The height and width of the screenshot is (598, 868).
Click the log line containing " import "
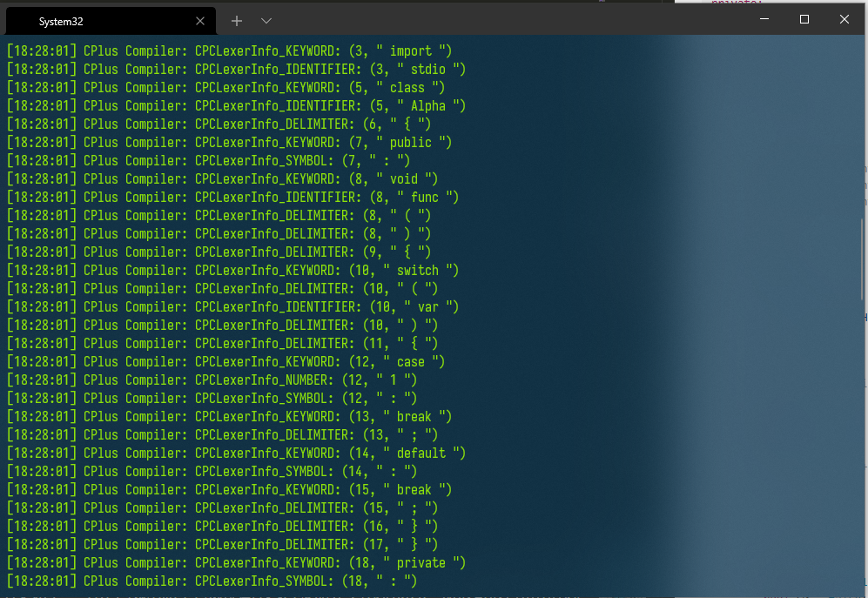point(229,51)
